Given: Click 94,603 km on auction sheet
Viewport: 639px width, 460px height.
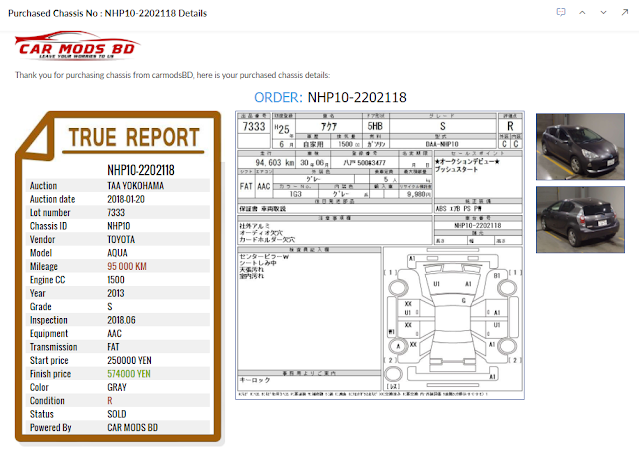Looking at the screenshot, I should pyautogui.click(x=274, y=163).
